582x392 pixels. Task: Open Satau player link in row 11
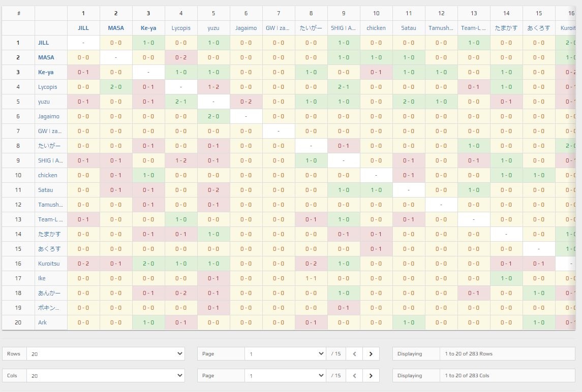[45, 190]
